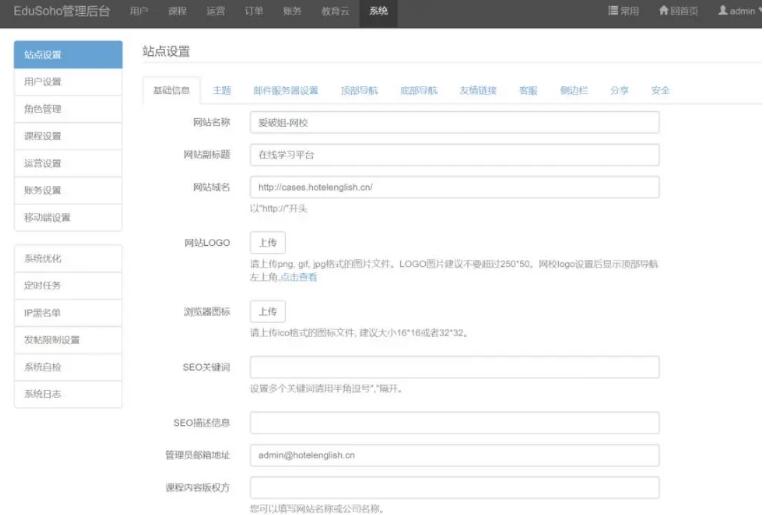Click the 上传 button for 网站LOGO
The width and height of the screenshot is (764, 515).
[x=267, y=243]
